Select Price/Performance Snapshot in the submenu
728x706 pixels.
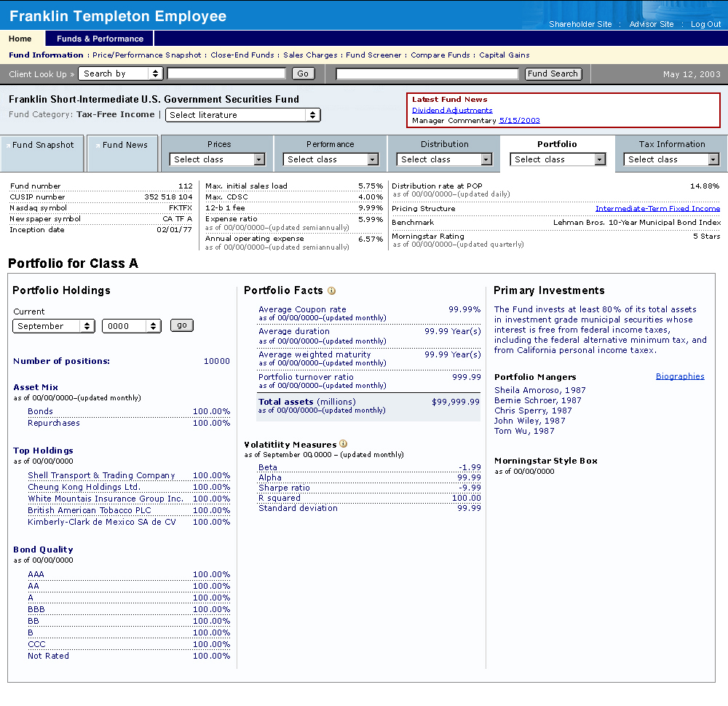tap(146, 55)
